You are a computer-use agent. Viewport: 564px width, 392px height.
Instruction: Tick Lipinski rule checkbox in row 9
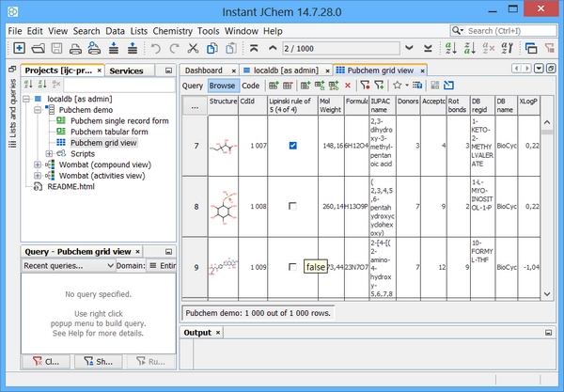pos(293,268)
